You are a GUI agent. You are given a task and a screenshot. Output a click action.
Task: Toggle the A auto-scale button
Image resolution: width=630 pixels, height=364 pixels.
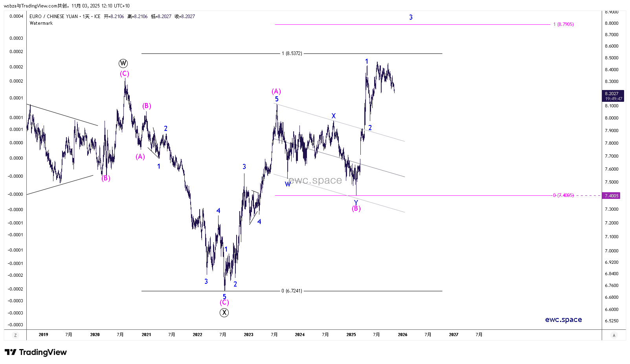pyautogui.click(x=614, y=335)
